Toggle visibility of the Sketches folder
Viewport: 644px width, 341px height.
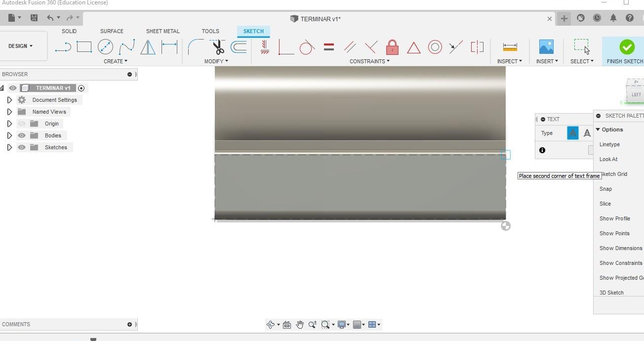(x=22, y=147)
